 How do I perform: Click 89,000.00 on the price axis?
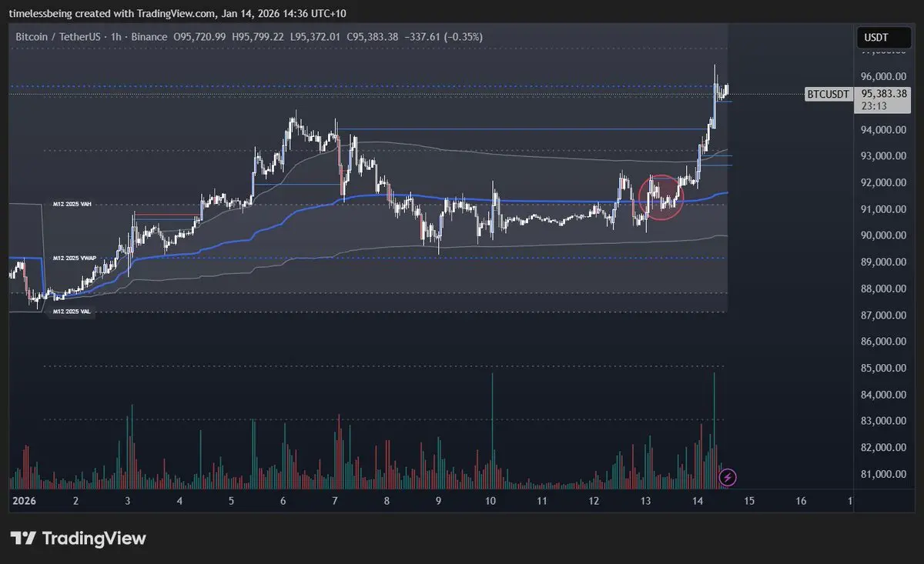point(883,262)
